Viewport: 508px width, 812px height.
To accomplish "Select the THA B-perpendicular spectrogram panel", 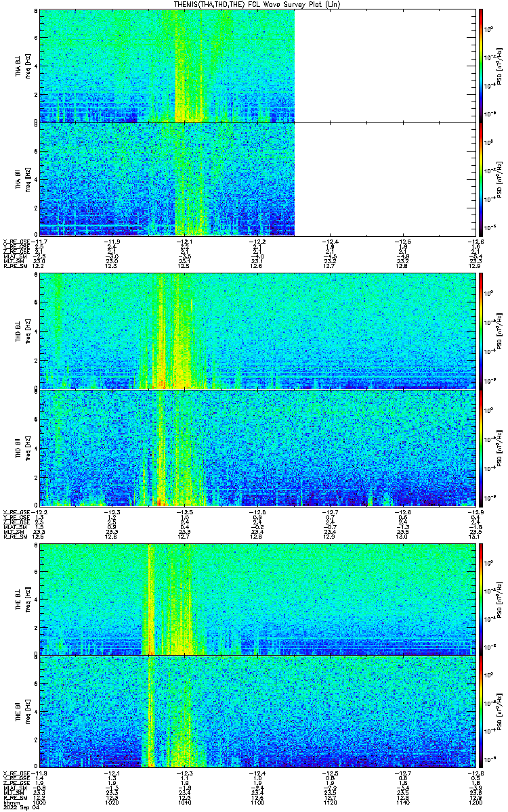I will pos(257,66).
